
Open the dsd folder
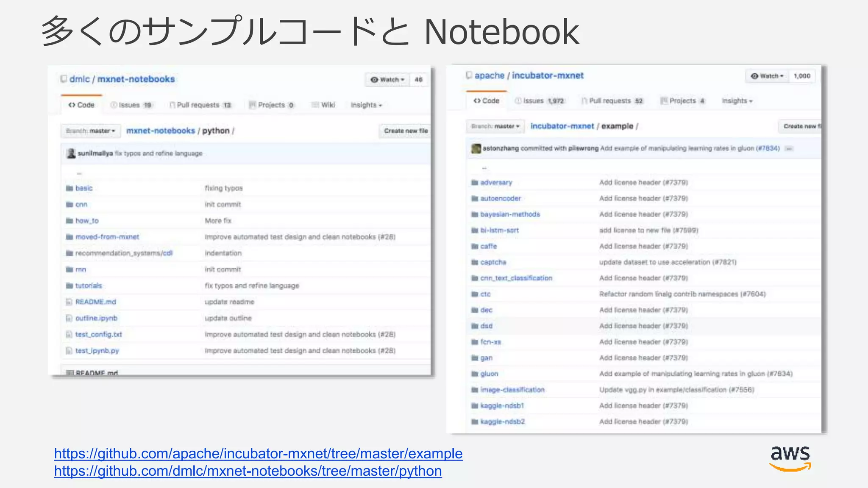pos(487,326)
